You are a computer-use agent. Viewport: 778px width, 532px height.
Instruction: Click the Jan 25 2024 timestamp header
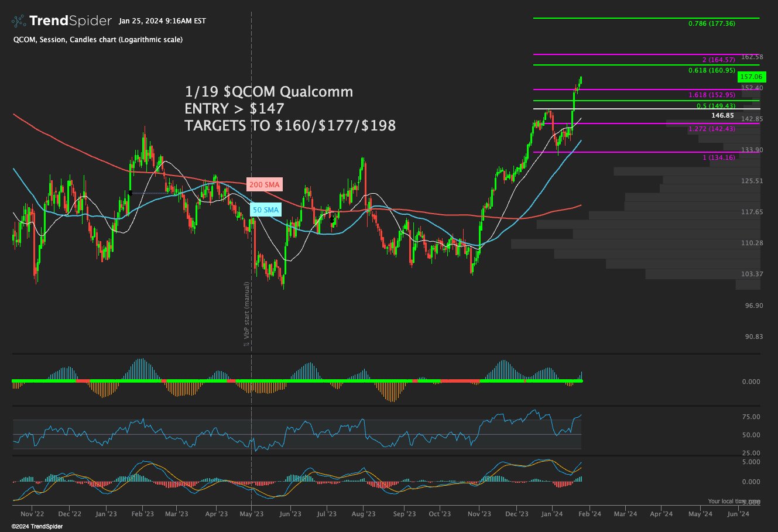tap(162, 20)
